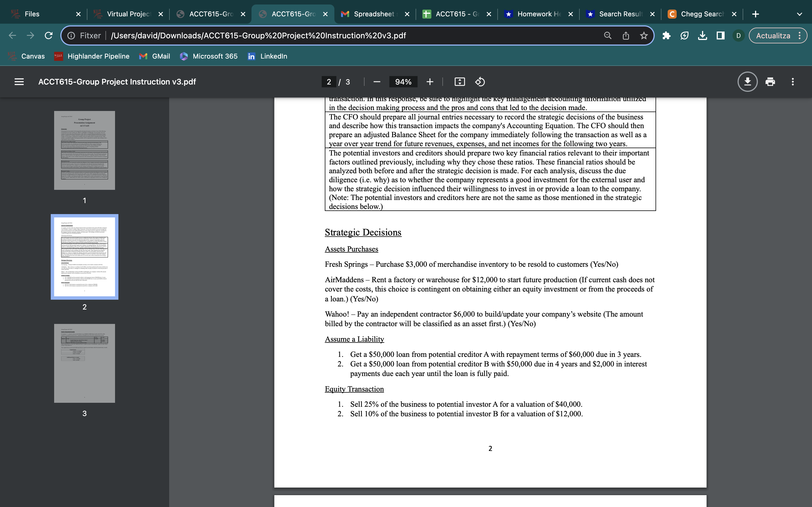The height and width of the screenshot is (507, 812).
Task: Switch to the Spreadsheet tab
Action: pos(372,14)
